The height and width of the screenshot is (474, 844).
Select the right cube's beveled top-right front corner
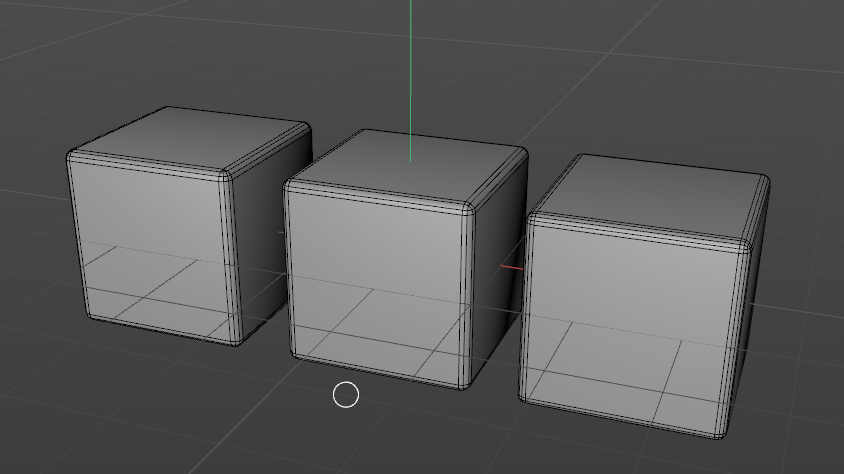pos(746,244)
